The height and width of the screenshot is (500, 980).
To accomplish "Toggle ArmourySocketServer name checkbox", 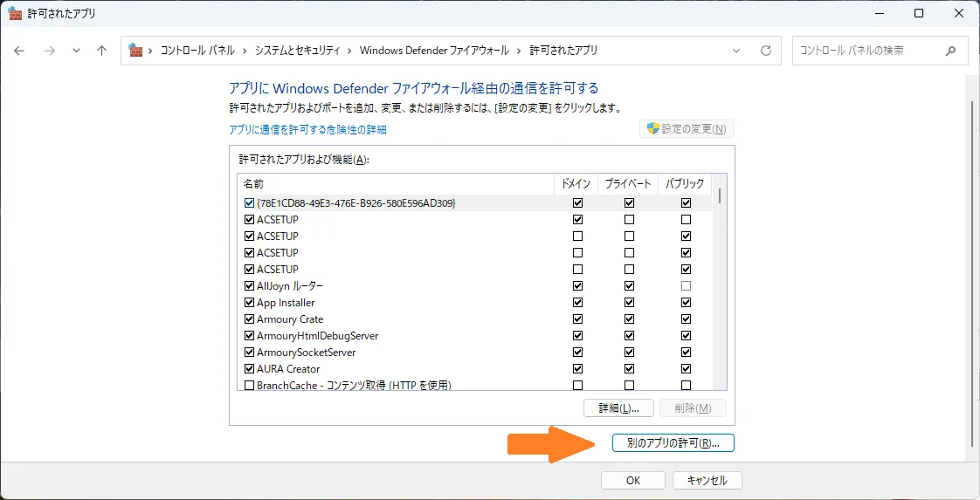I will 250,352.
